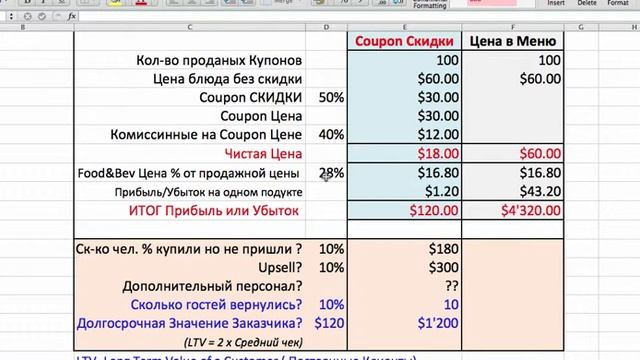640x360 pixels.
Task: Click 'Food&Bev Цена % от продажной цены' label
Action: pos(188,173)
